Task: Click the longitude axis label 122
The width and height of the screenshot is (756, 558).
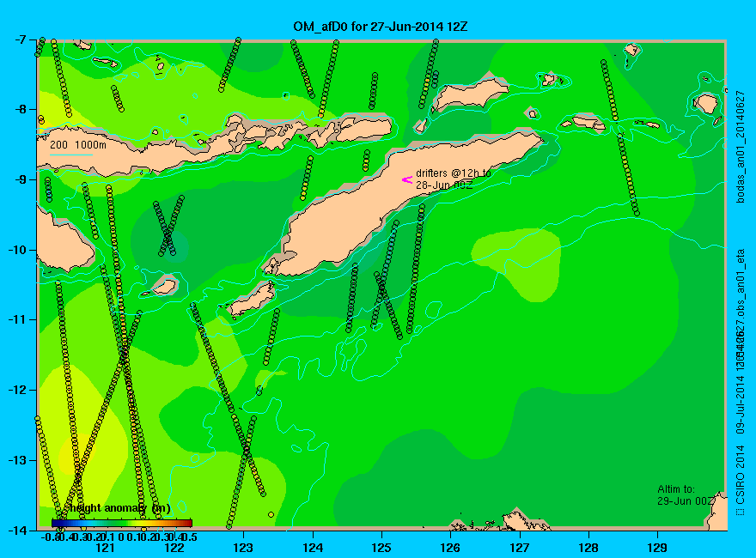Action: (174, 548)
